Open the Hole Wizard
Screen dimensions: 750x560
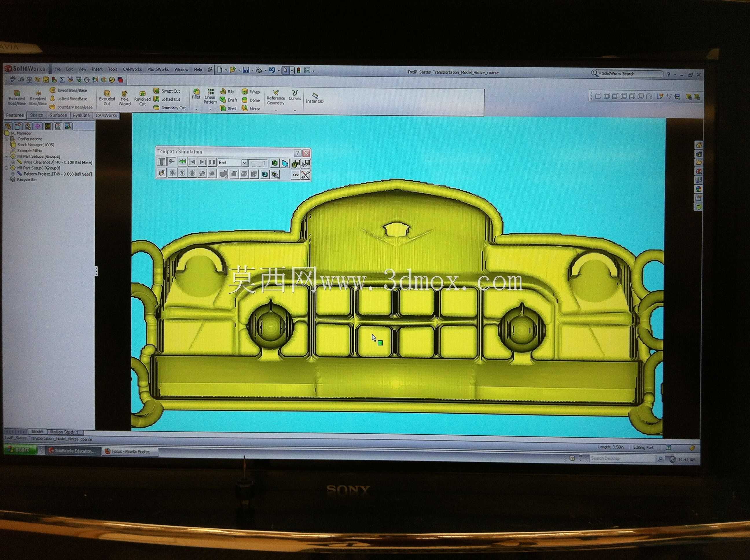click(x=124, y=98)
